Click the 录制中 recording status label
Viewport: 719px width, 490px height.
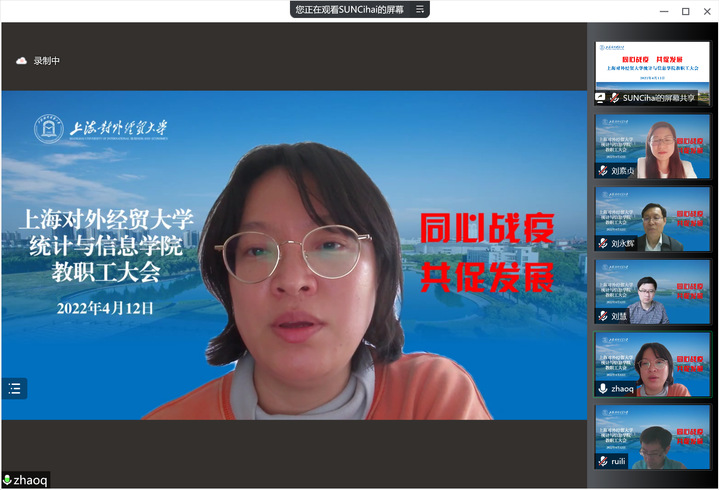click(47, 61)
